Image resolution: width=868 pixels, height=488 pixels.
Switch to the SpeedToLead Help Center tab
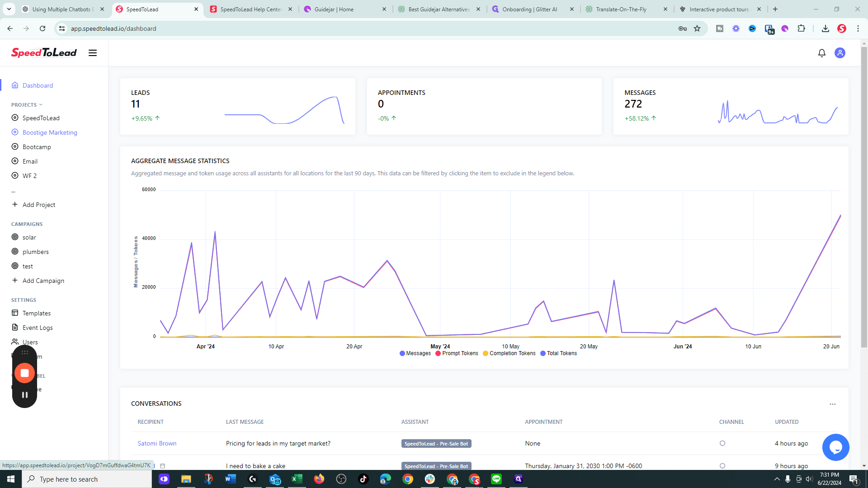pyautogui.click(x=251, y=9)
